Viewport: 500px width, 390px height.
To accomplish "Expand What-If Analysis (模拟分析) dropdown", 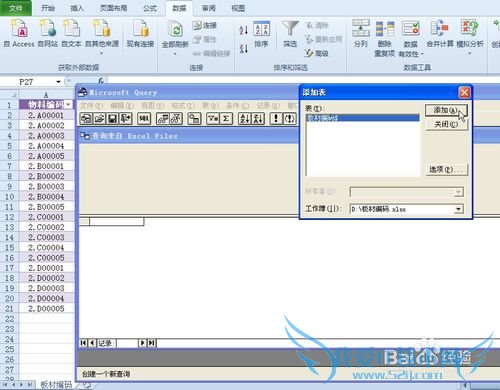I will 469,53.
